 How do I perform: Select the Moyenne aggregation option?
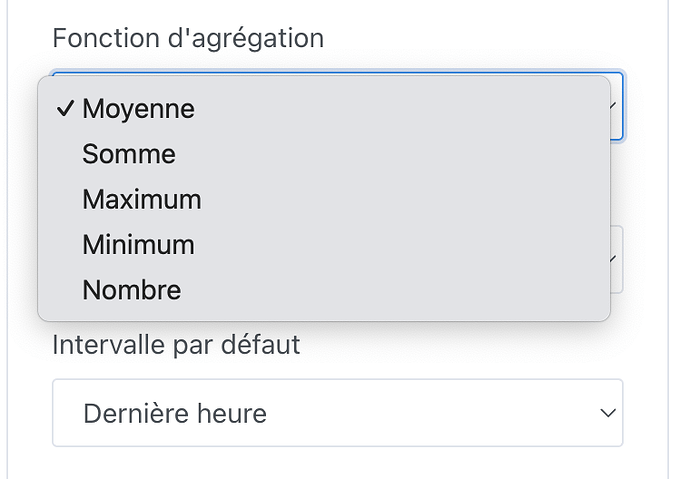coord(138,108)
